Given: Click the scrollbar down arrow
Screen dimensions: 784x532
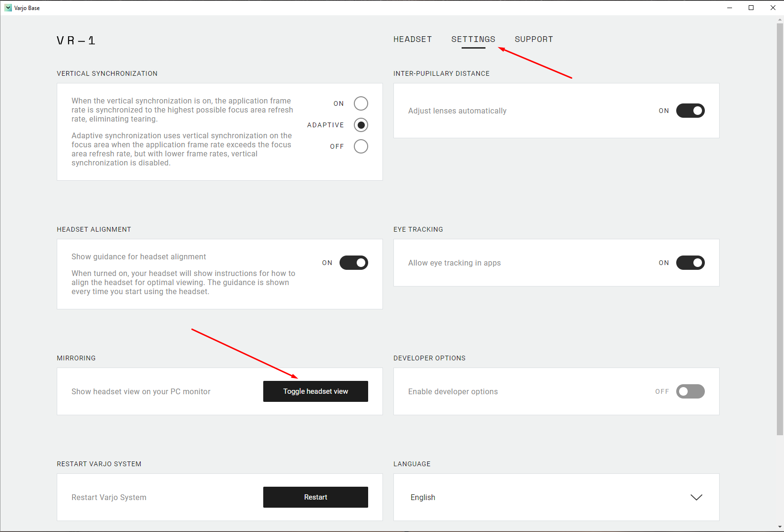Looking at the screenshot, I should pyautogui.click(x=780, y=527).
